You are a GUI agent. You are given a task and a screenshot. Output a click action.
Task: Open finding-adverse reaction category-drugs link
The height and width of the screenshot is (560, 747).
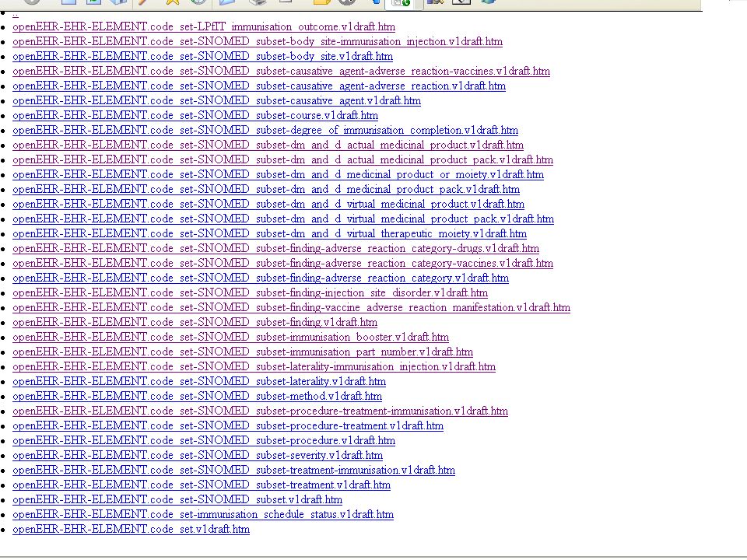pos(275,248)
